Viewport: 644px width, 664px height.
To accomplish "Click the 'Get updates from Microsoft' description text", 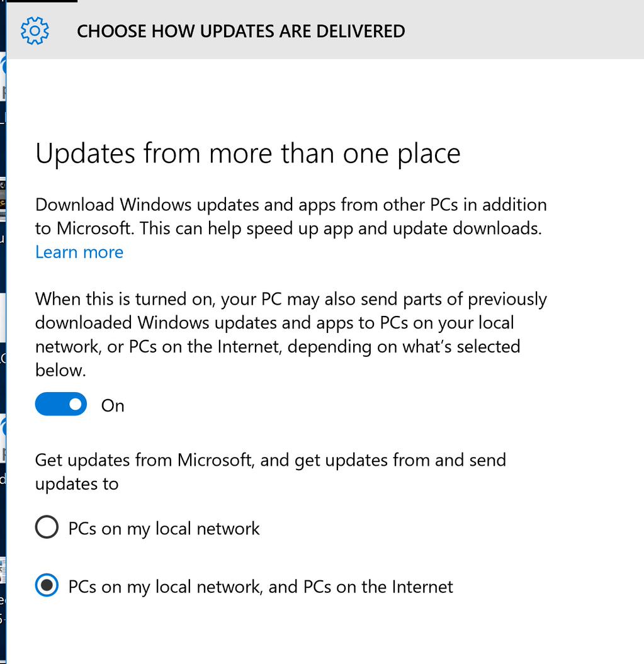I will 270,460.
